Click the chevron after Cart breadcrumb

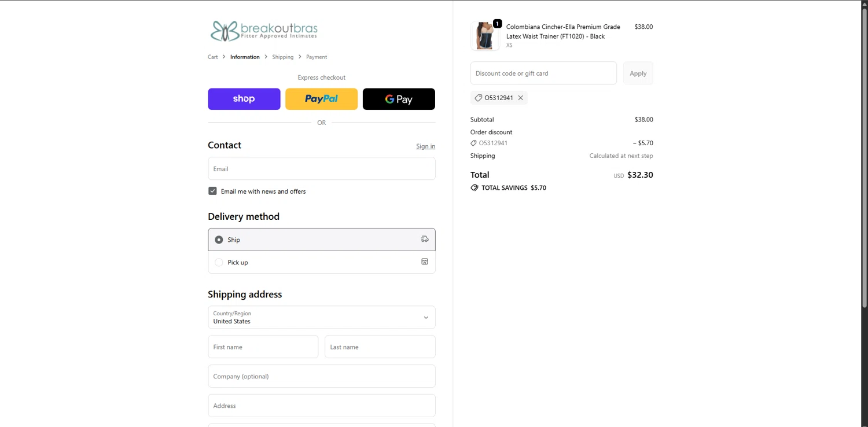point(224,57)
